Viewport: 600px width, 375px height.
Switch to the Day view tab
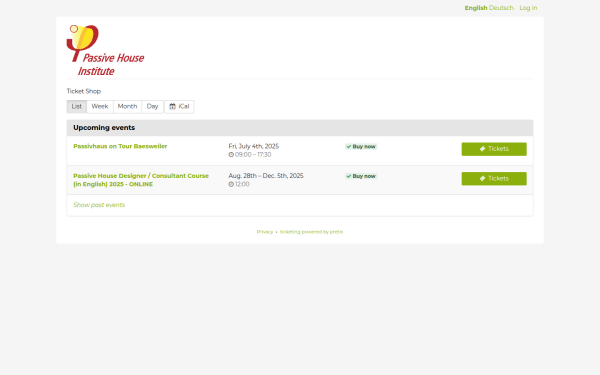click(x=152, y=106)
